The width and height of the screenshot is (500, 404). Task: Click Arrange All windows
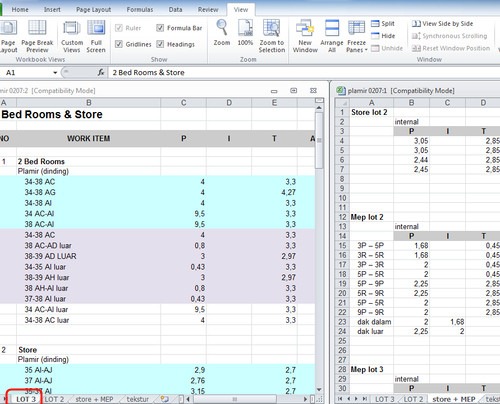332,36
